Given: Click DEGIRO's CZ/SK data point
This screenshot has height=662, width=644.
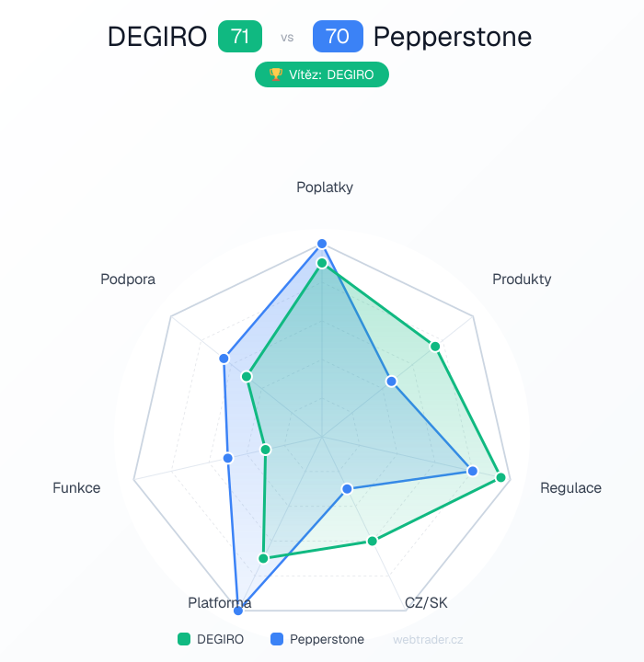Looking at the screenshot, I should tap(373, 541).
